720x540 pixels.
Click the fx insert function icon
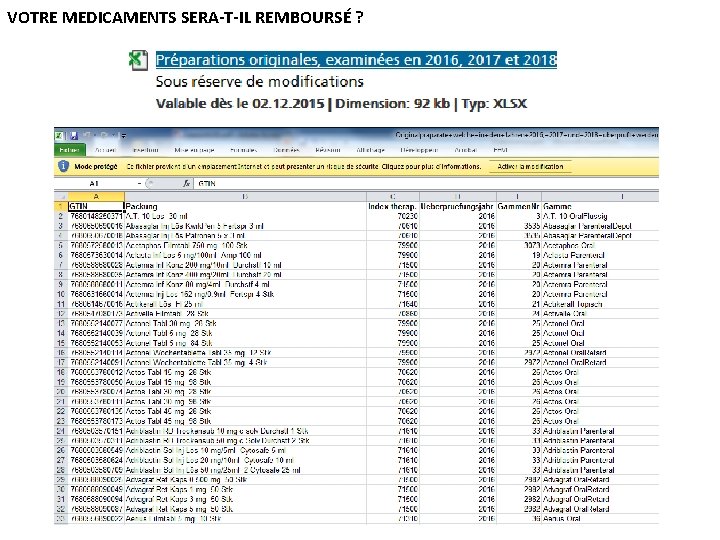[x=186, y=183]
